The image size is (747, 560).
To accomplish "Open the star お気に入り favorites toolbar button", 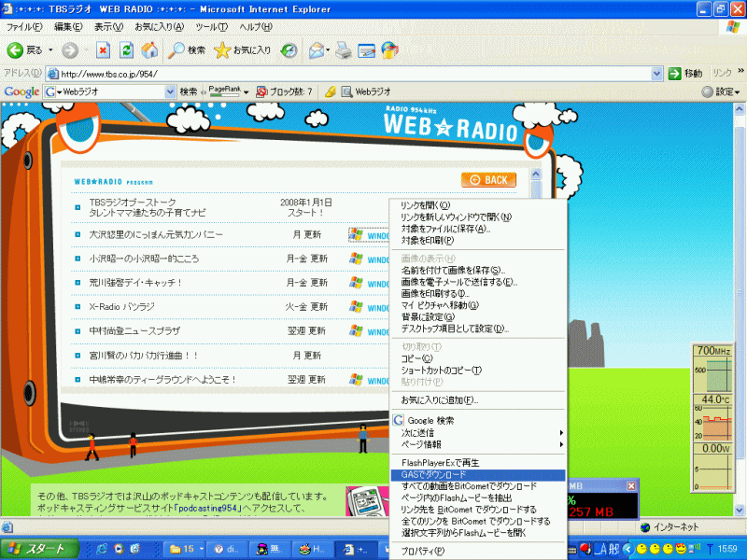I will point(242,50).
